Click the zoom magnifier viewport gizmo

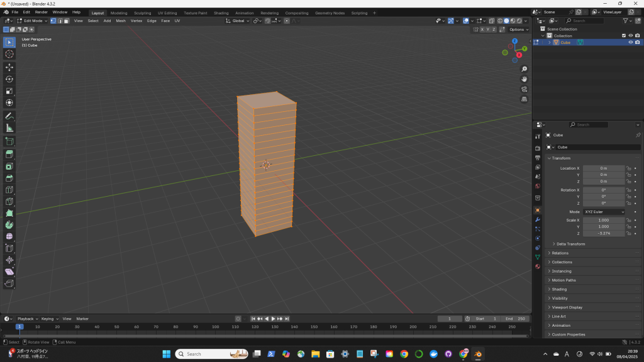pyautogui.click(x=525, y=69)
